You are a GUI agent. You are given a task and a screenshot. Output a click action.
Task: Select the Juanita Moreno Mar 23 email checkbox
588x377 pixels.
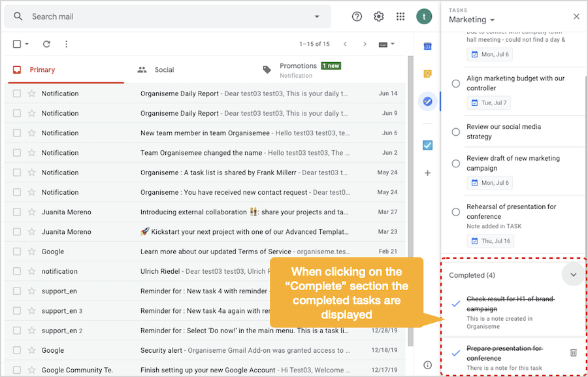pyautogui.click(x=17, y=232)
